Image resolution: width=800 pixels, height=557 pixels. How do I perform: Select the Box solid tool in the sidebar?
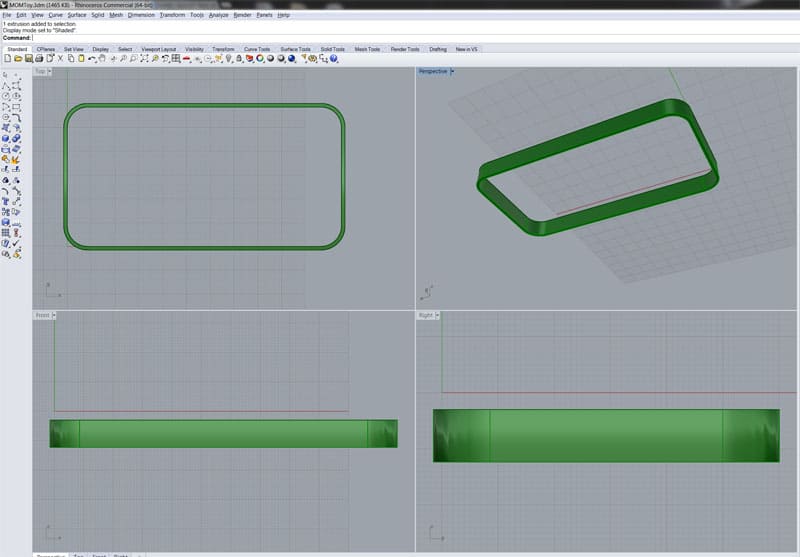pos(6,138)
